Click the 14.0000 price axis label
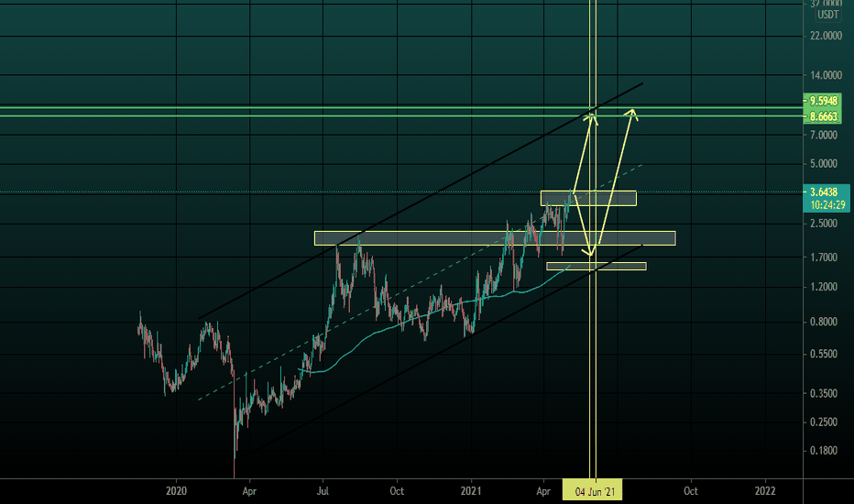Viewport: 854px width, 504px height. pyautogui.click(x=826, y=75)
